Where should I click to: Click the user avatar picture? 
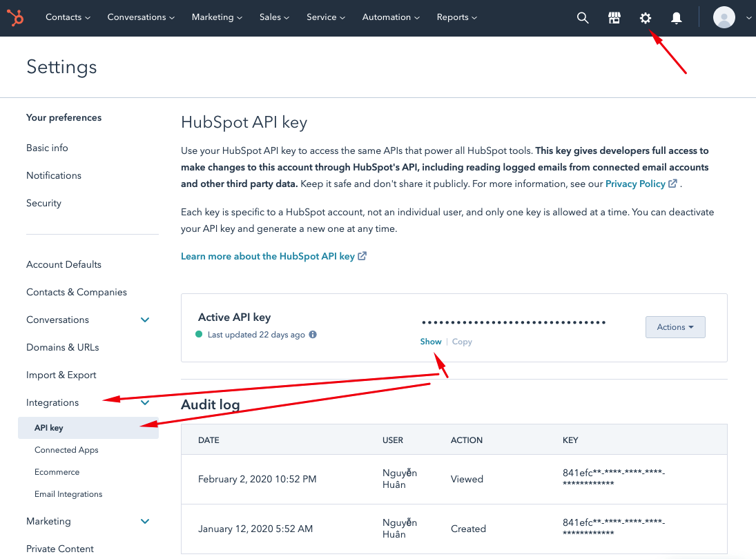tap(724, 17)
